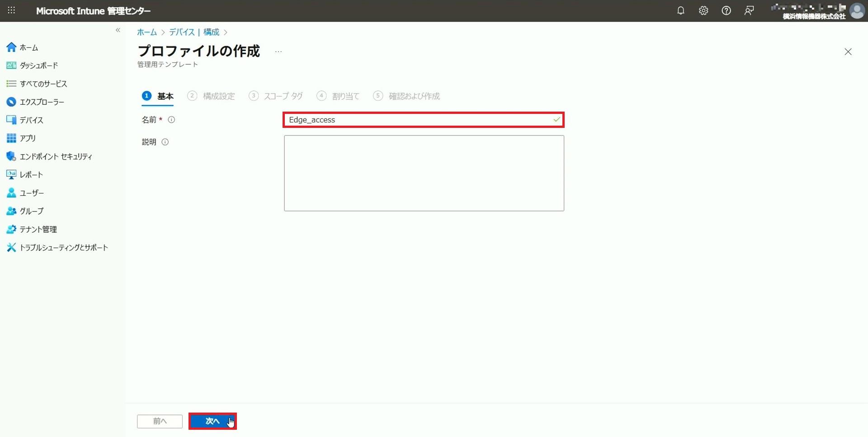Click the info icon next to 名前
Image resolution: width=868 pixels, height=437 pixels.
tap(171, 120)
